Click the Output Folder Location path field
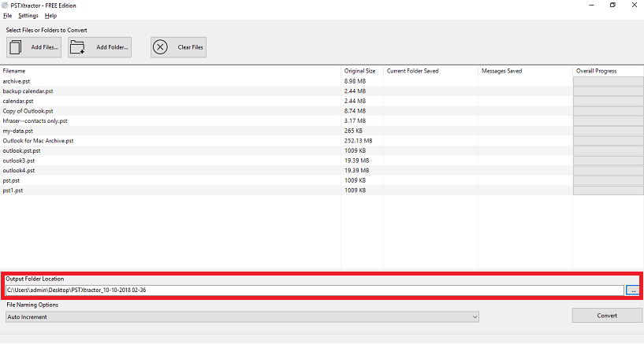644x344 pixels. pyautogui.click(x=315, y=290)
